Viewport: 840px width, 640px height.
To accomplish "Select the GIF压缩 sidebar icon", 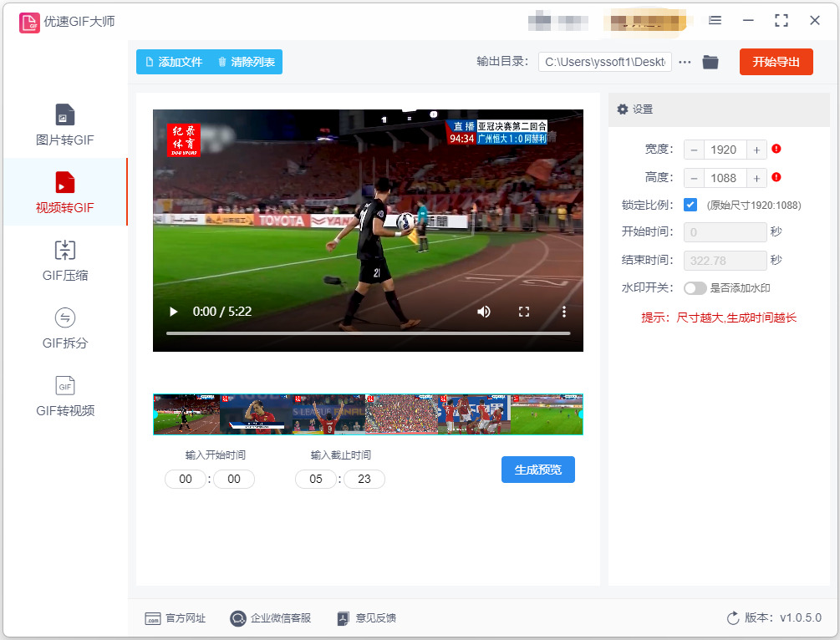I will [65, 250].
